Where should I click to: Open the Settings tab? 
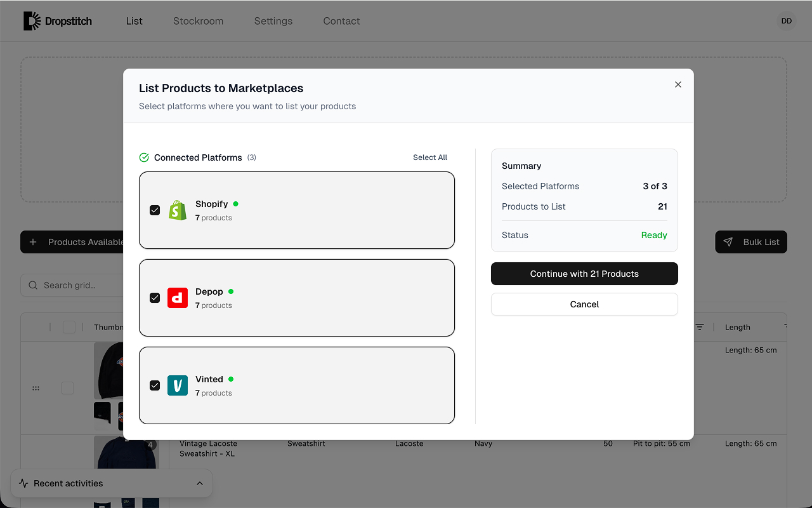(273, 21)
